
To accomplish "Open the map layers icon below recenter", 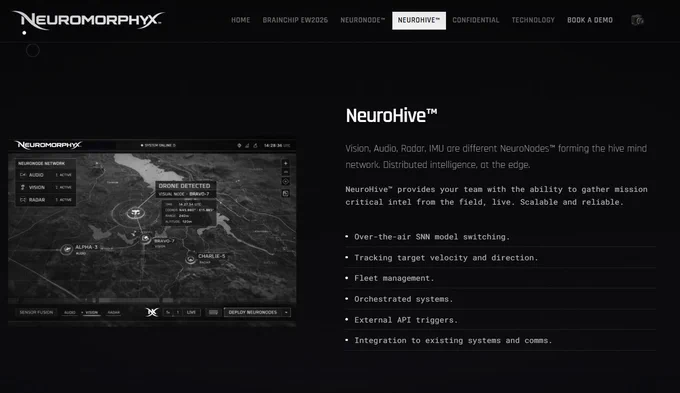I will pos(285,193).
